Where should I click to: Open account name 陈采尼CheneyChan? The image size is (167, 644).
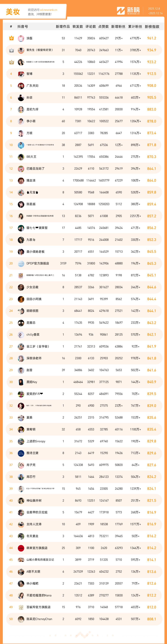pos(39,619)
